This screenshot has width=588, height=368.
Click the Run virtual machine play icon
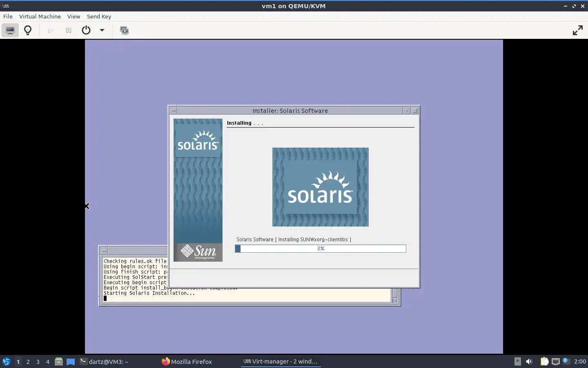pos(51,30)
